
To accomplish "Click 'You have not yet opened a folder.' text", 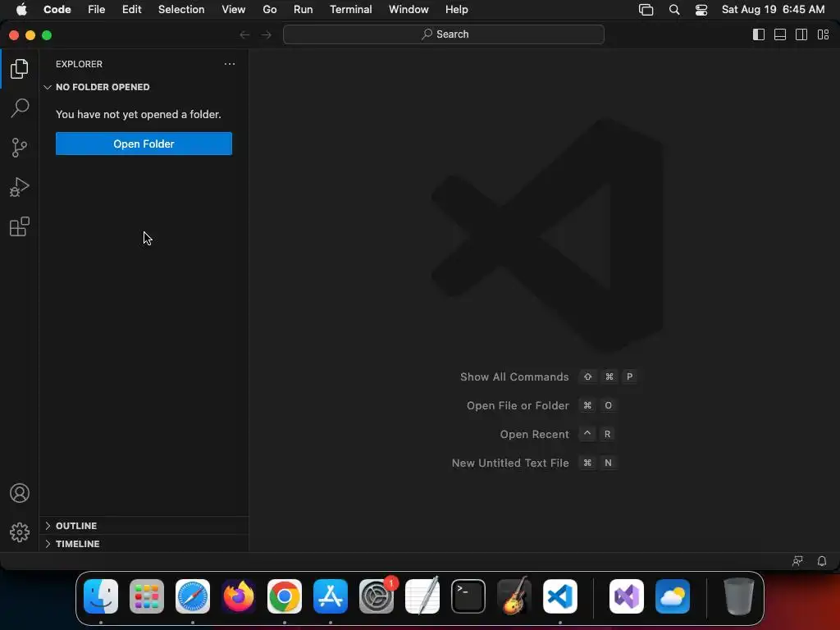I will coord(138,114).
